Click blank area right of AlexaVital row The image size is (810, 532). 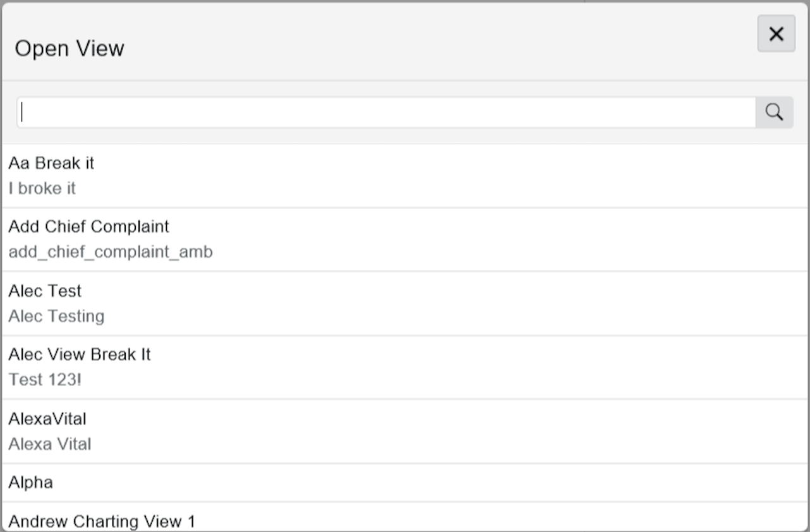pos(442,431)
